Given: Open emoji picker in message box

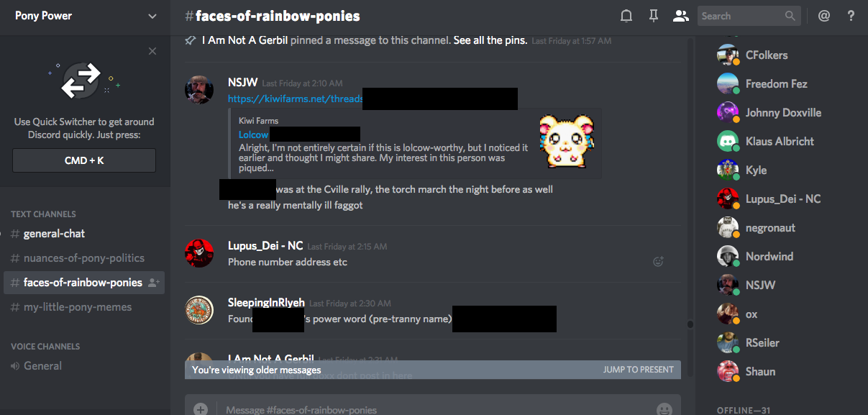Looking at the screenshot, I should tap(664, 409).
